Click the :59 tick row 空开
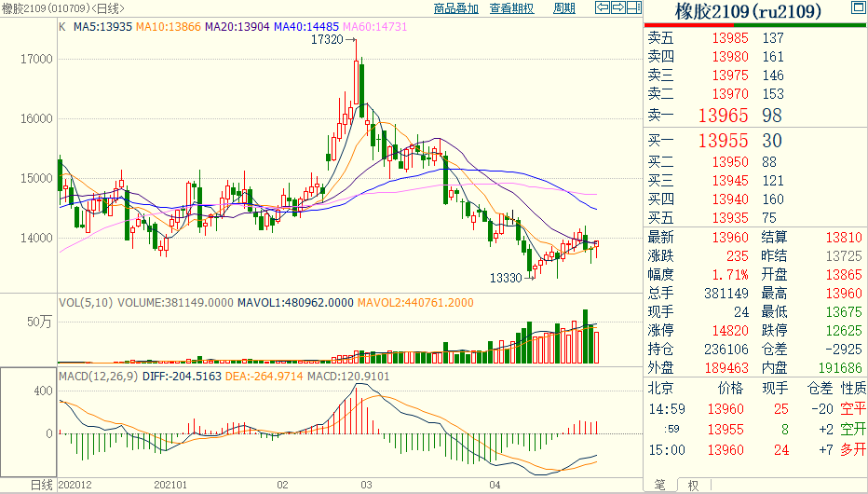This screenshot has width=868, height=494. [x=853, y=429]
